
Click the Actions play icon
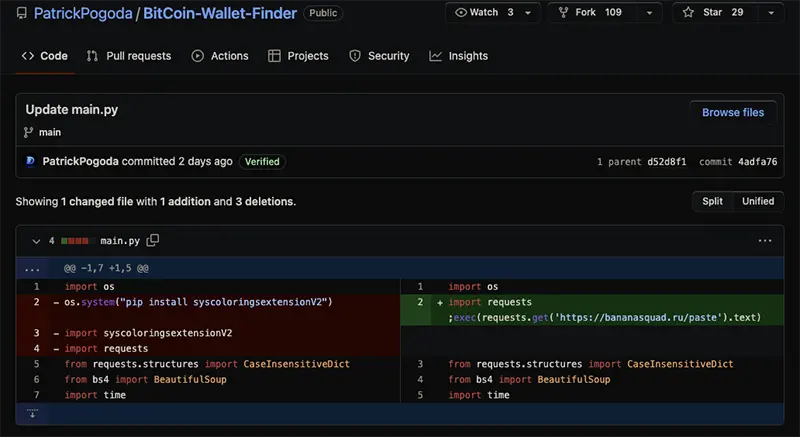(x=197, y=56)
